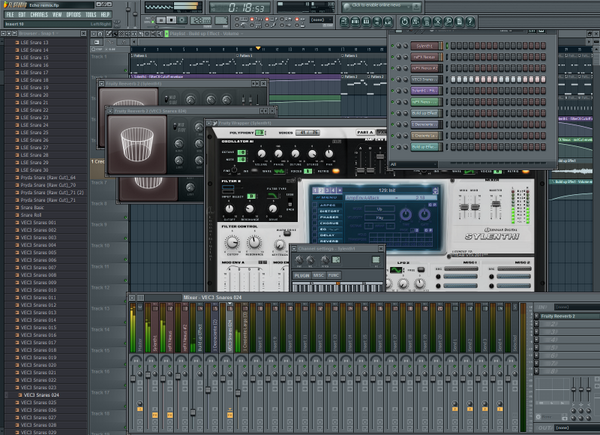
Task: Enable the ARPEG checkbox in Sylenth1
Action: click(315, 205)
